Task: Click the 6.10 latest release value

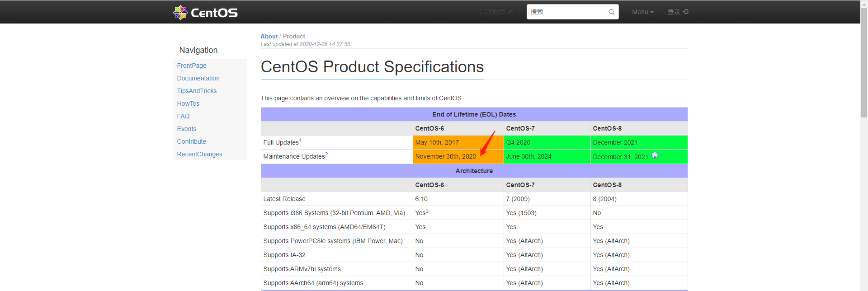Action: 421,199
